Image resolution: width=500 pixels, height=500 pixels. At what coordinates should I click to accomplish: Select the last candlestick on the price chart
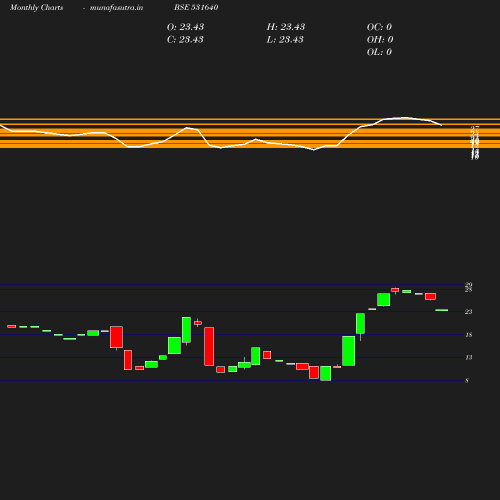(442, 310)
